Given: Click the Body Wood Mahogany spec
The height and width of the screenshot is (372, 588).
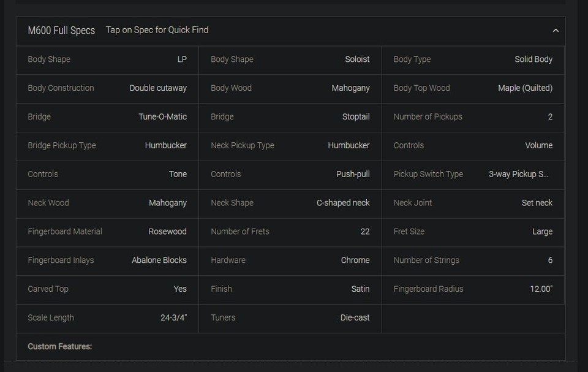Looking at the screenshot, I should (290, 88).
